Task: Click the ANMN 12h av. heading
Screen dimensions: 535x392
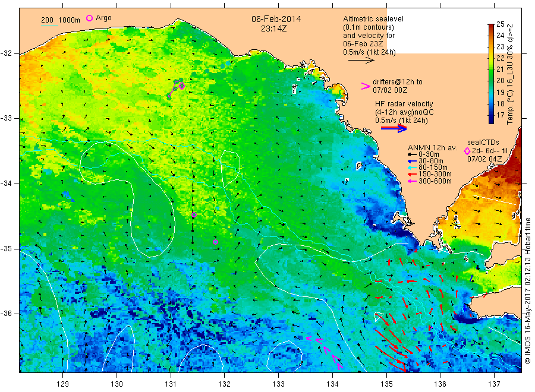Action: pos(433,148)
